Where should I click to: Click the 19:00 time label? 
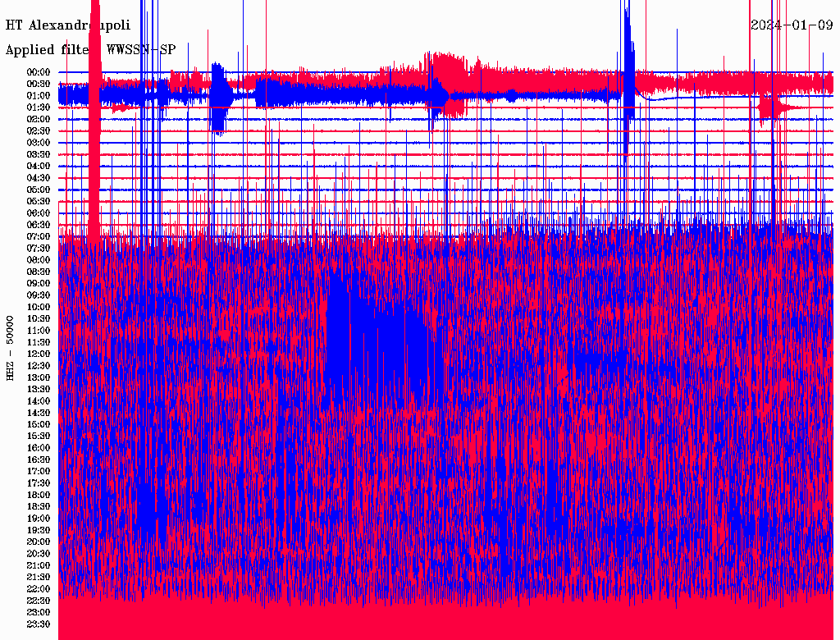click(x=39, y=519)
